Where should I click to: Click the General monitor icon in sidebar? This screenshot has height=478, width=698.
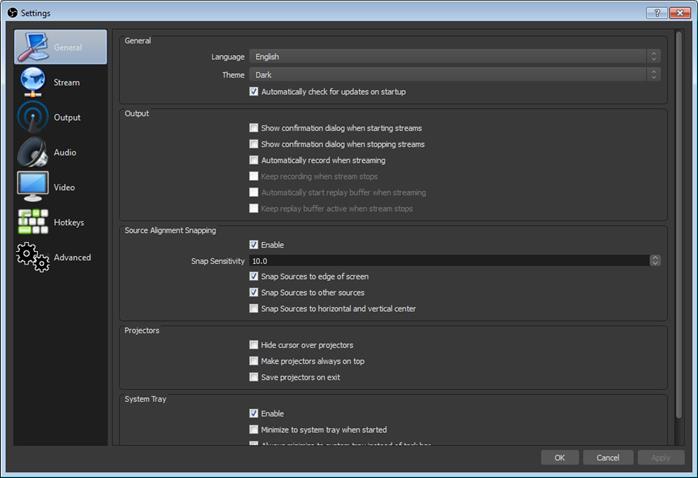[x=33, y=47]
